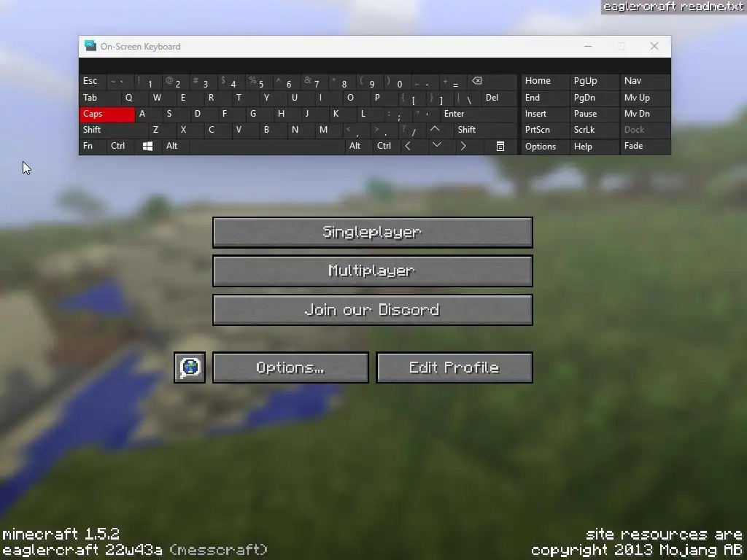Viewport: 747px width, 560px height.
Task: Toggle the right Ctrl key
Action: pos(387,146)
